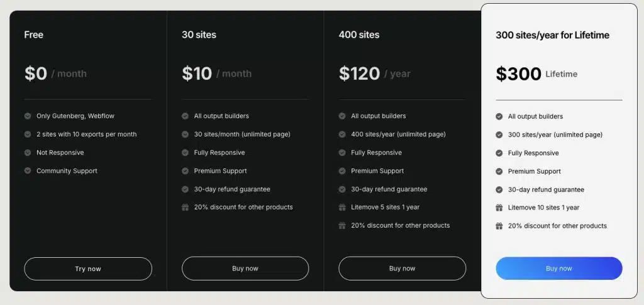Click checkmark beside 30 sites/month (unlimited page)
This screenshot has width=644, height=305.
coord(186,134)
